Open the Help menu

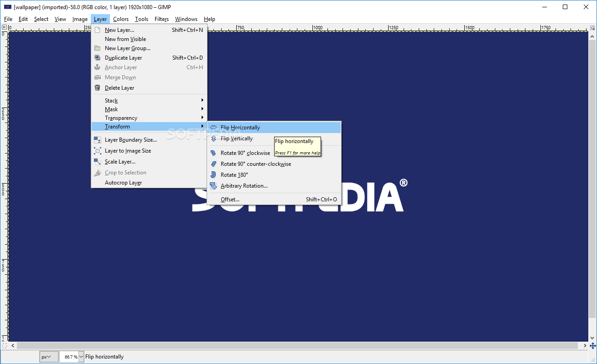tap(209, 19)
